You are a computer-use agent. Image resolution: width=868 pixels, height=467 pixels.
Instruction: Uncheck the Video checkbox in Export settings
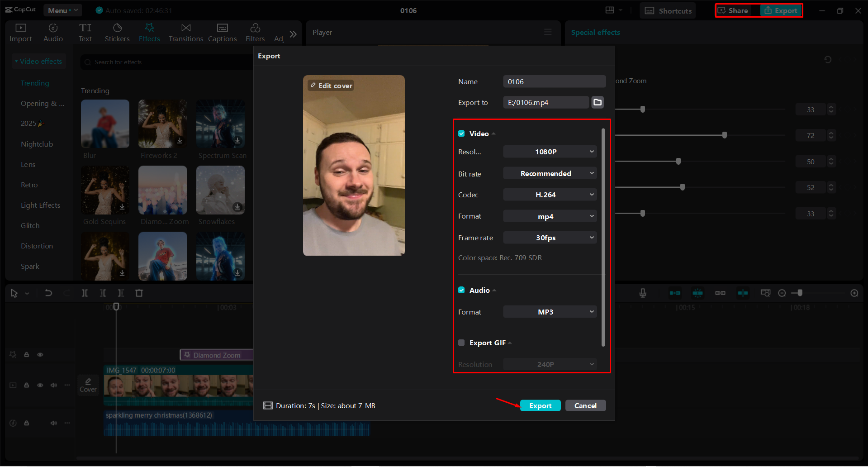[x=461, y=133]
